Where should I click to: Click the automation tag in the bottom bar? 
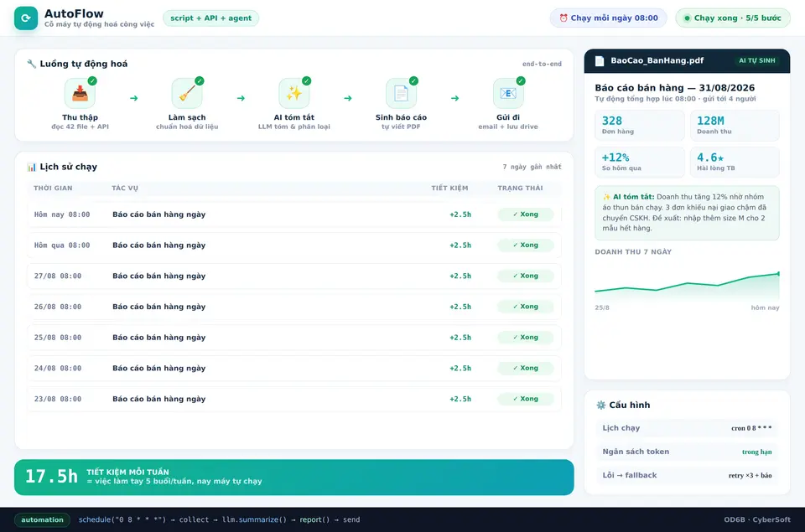click(x=42, y=519)
